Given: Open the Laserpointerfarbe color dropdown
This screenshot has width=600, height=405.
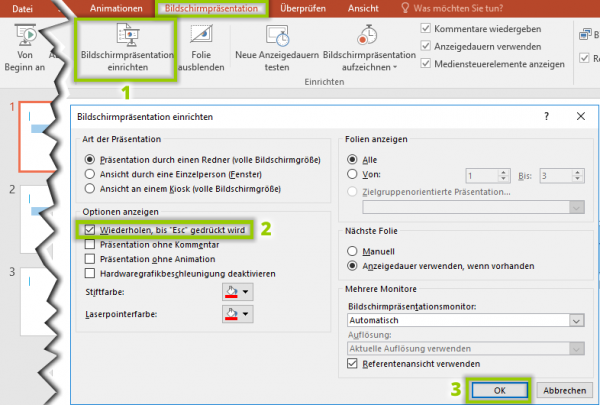Looking at the screenshot, I should tap(238, 314).
